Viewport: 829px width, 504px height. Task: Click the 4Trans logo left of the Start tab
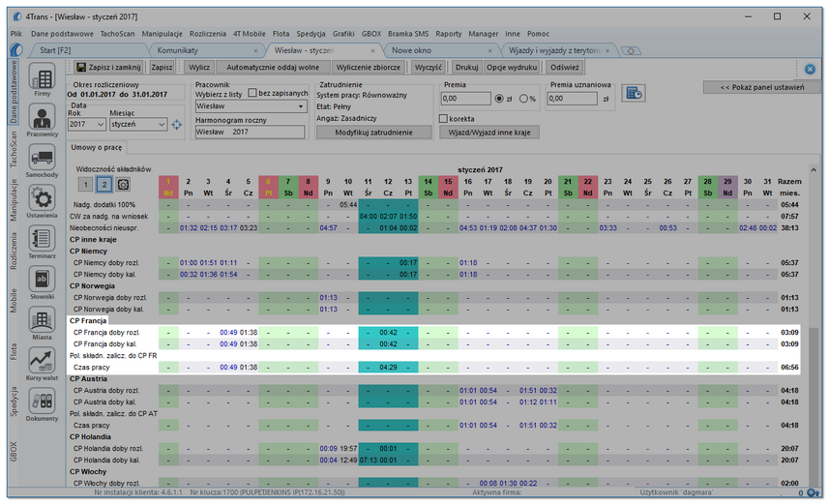pos(16,50)
